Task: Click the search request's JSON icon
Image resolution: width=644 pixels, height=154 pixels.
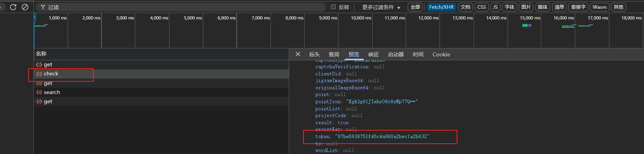Action: (x=39, y=92)
